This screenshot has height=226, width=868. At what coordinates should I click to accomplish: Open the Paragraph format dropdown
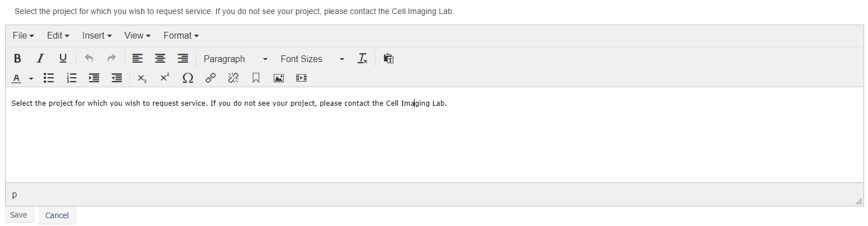coord(235,59)
